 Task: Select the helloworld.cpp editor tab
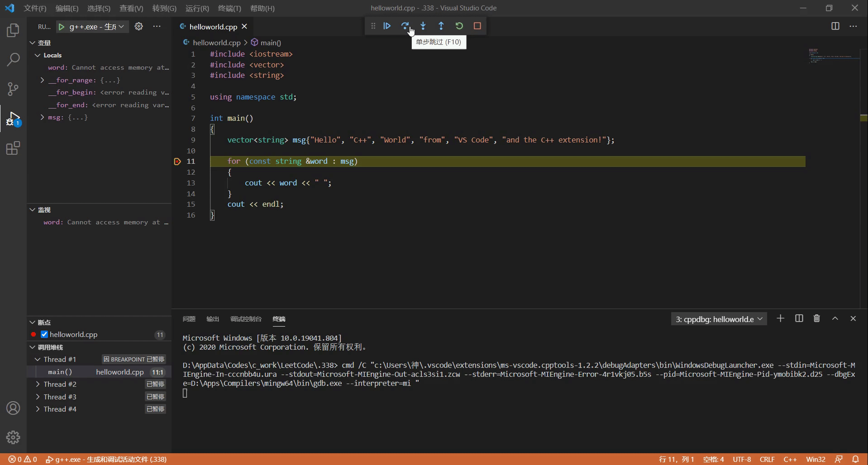[x=213, y=27]
